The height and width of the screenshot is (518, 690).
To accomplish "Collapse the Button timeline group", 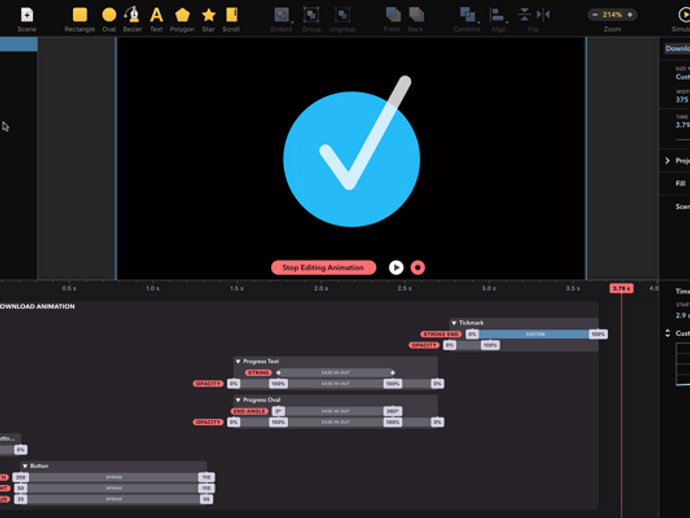I will [25, 466].
